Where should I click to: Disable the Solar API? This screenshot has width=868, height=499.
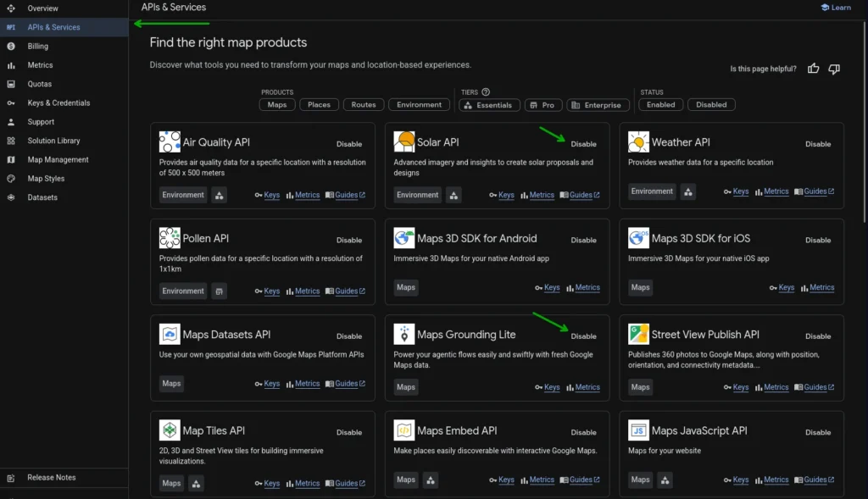(583, 144)
